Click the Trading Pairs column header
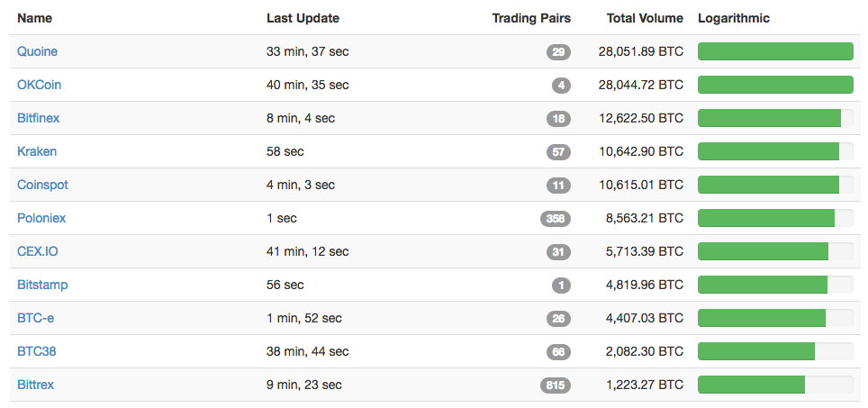The width and height of the screenshot is (868, 408). 531,18
